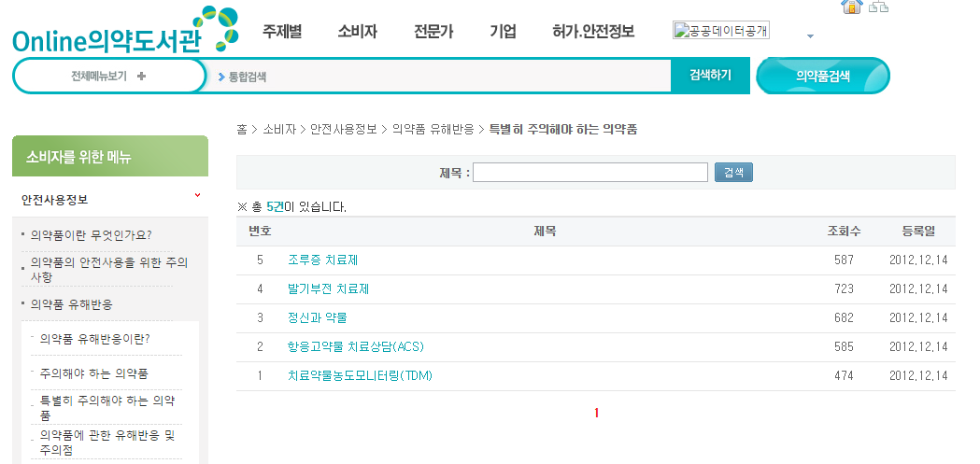Click the 공공데이터공개 image
The image size is (980, 464).
(720, 31)
